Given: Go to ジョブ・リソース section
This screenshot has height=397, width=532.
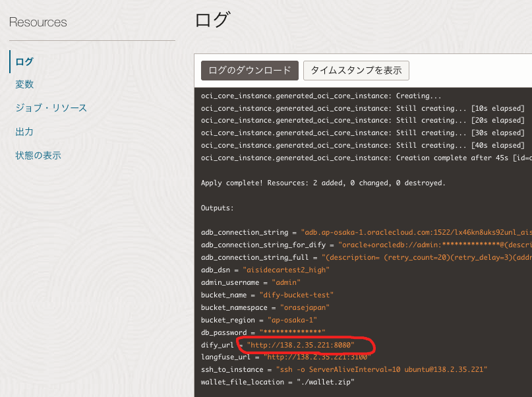Looking at the screenshot, I should [x=51, y=108].
